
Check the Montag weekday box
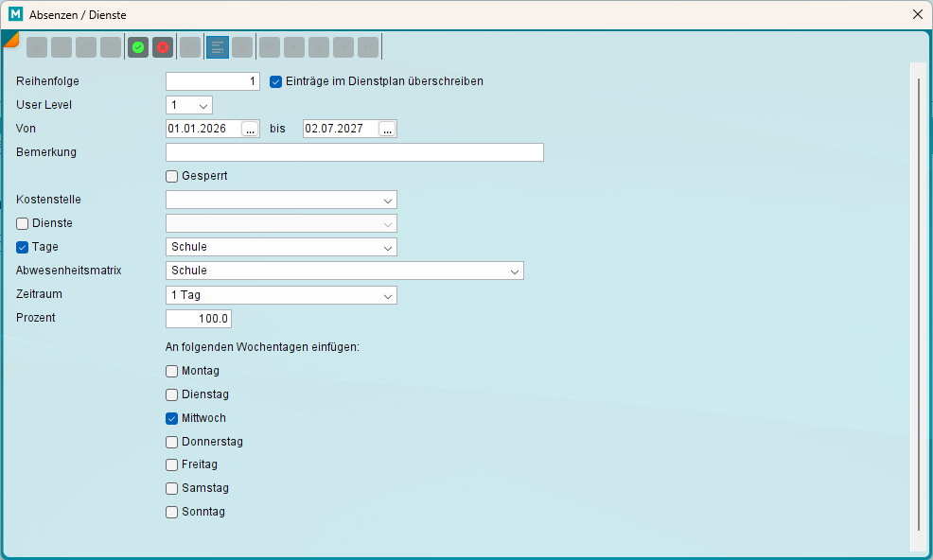(172, 371)
